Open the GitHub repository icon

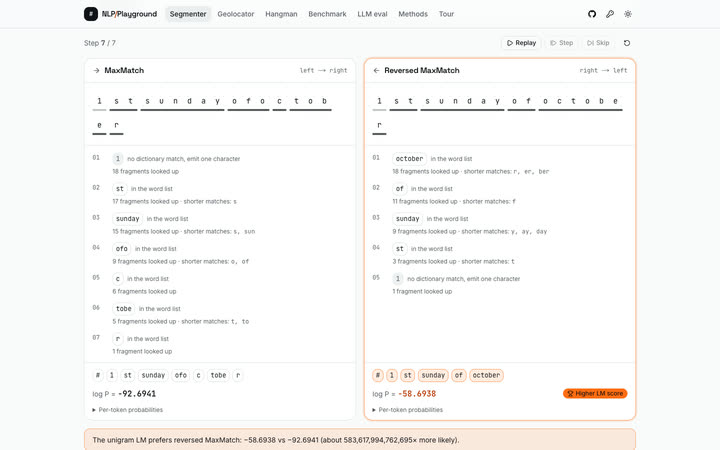[592, 14]
